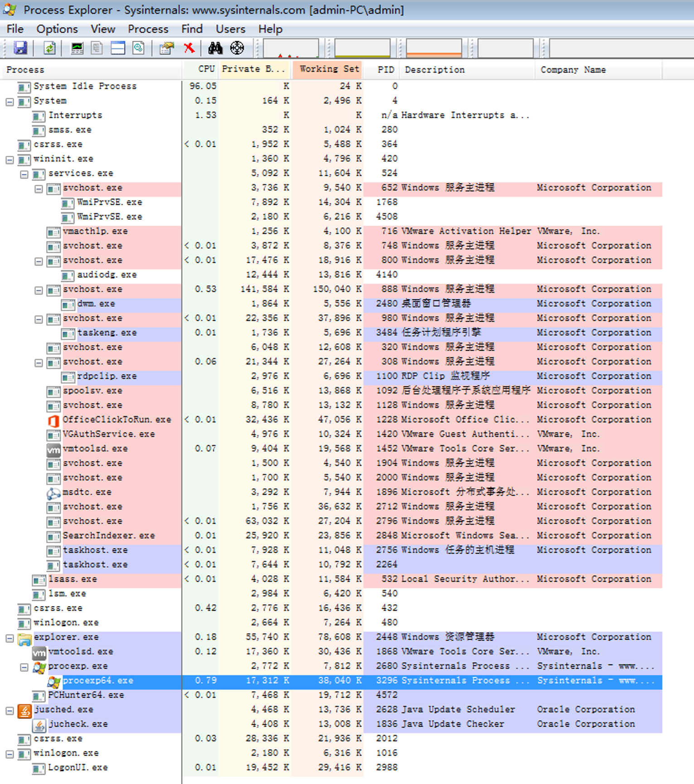
Task: Click the orange physical memory mini graph
Action: tap(434, 48)
